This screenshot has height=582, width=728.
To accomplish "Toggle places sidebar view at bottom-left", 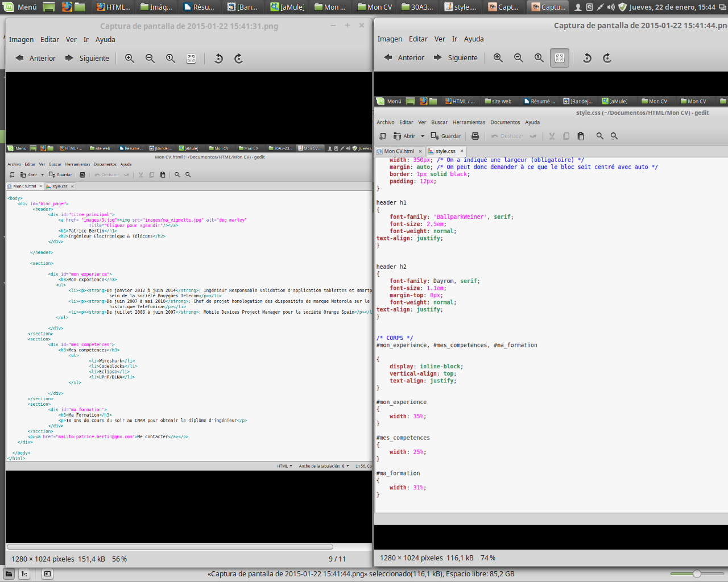I will click(10, 574).
